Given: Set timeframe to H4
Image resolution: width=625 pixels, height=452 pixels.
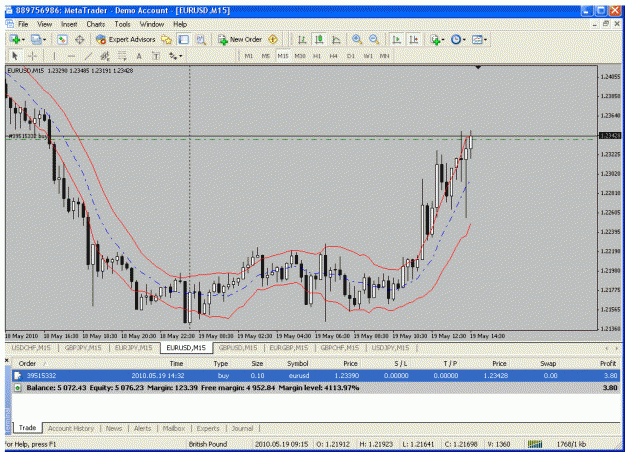Looking at the screenshot, I should tap(334, 56).
